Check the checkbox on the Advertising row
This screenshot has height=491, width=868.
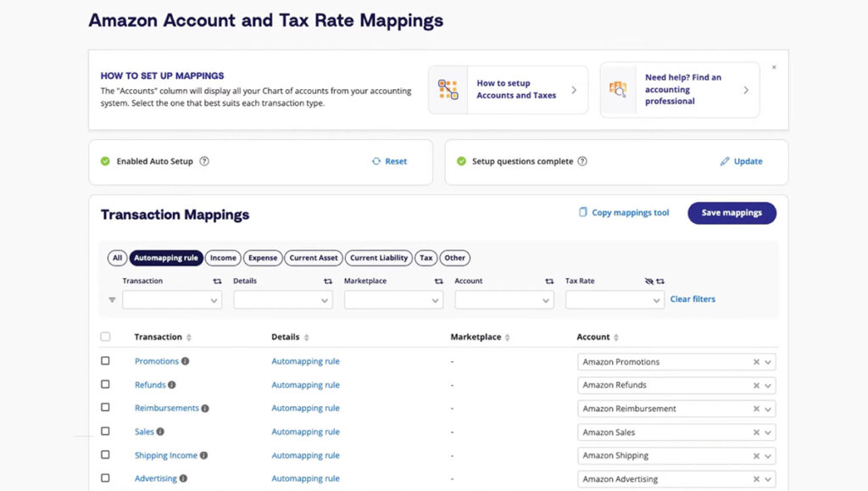(105, 478)
